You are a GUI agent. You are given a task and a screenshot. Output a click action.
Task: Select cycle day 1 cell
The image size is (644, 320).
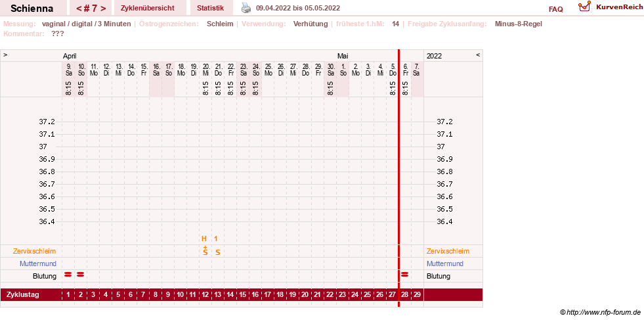[x=68, y=294]
